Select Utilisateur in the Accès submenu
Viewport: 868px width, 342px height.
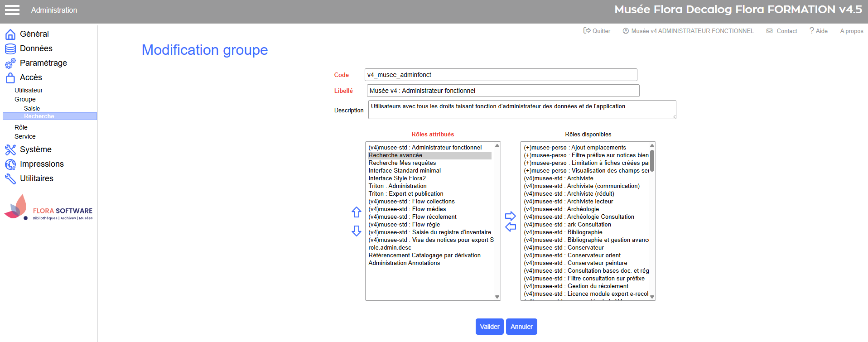29,90
